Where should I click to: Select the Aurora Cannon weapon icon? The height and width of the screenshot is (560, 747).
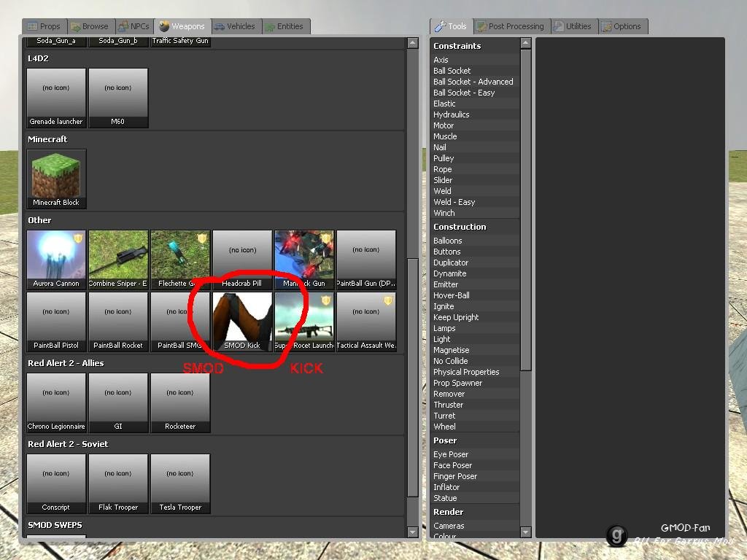(56, 260)
